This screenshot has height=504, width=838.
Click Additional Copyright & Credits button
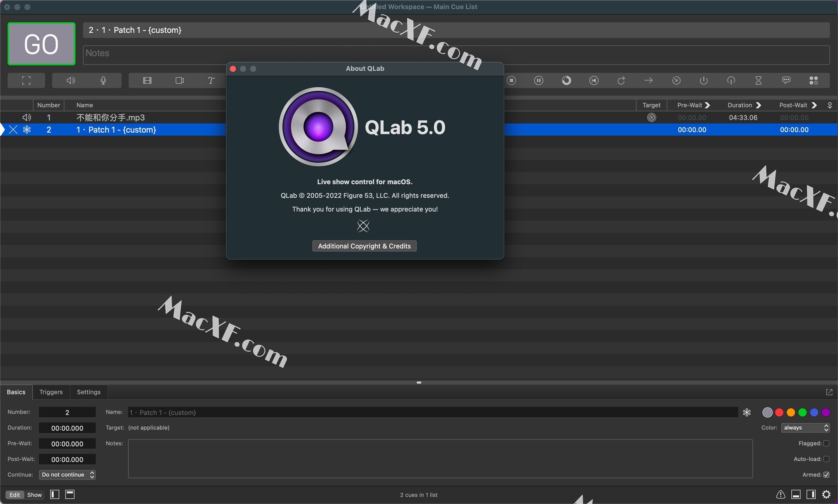[x=364, y=246]
